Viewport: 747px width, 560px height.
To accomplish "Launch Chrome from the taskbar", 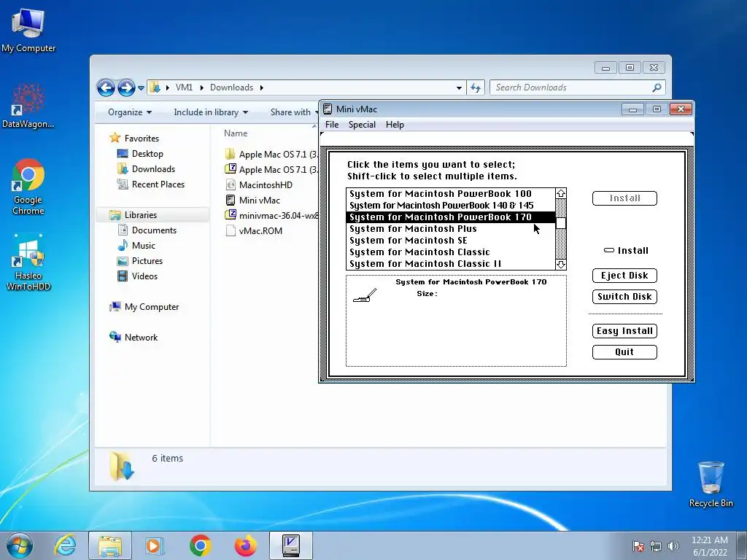I will pos(200,545).
